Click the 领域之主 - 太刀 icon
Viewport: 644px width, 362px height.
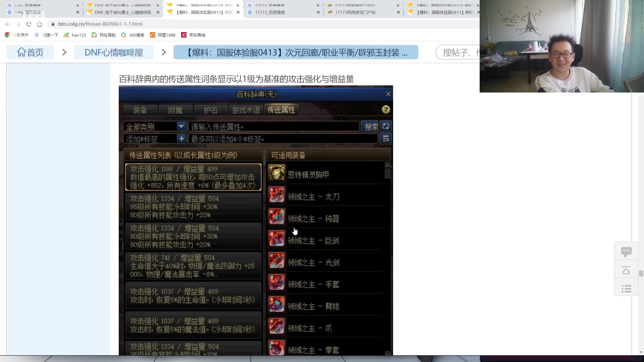(x=277, y=195)
